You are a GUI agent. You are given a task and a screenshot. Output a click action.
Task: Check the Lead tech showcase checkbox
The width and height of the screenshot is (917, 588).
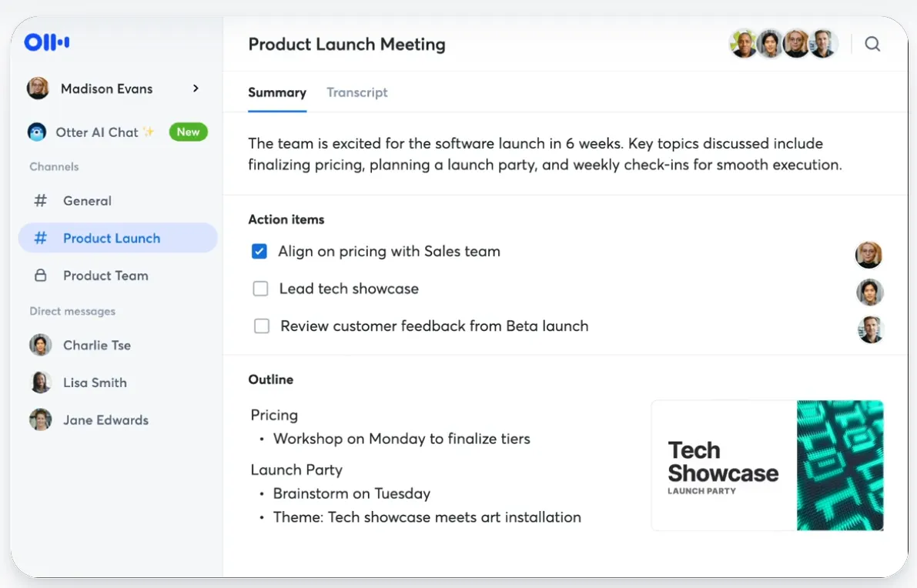click(260, 289)
